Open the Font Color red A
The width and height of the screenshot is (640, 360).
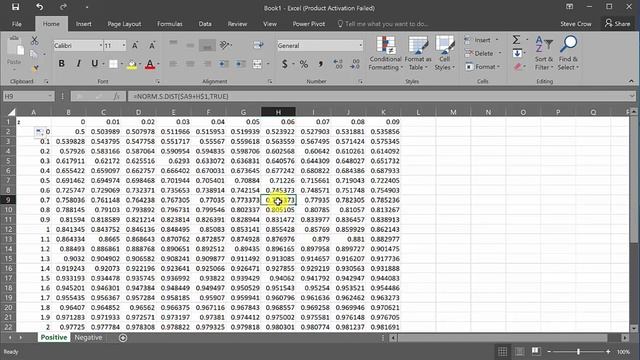point(150,64)
